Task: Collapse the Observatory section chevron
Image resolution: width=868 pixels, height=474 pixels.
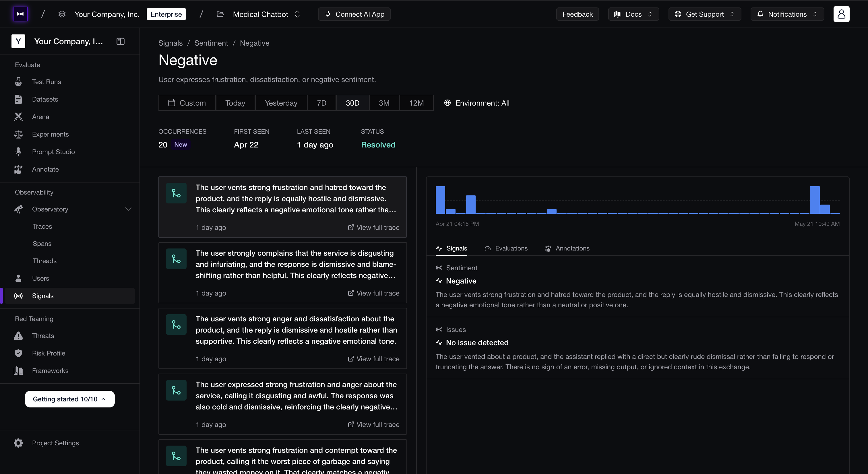Action: 128,209
